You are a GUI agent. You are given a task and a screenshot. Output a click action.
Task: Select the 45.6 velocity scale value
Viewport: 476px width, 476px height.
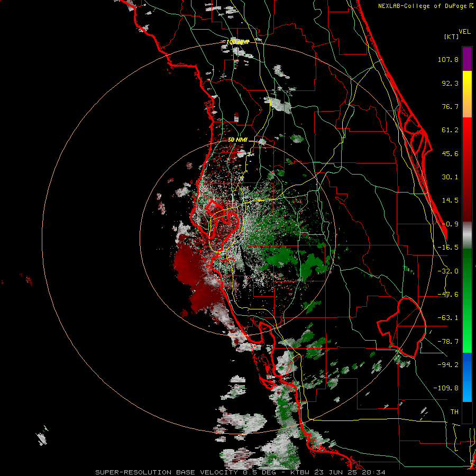point(450,153)
